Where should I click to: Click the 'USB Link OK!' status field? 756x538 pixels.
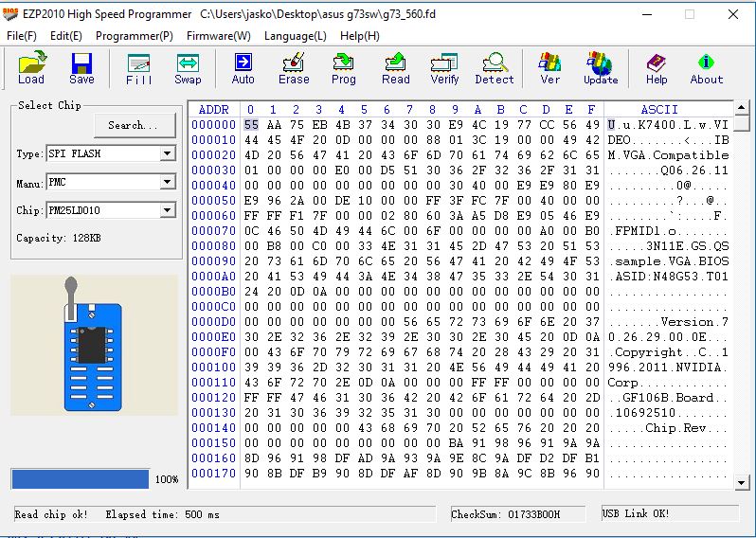click(670, 514)
